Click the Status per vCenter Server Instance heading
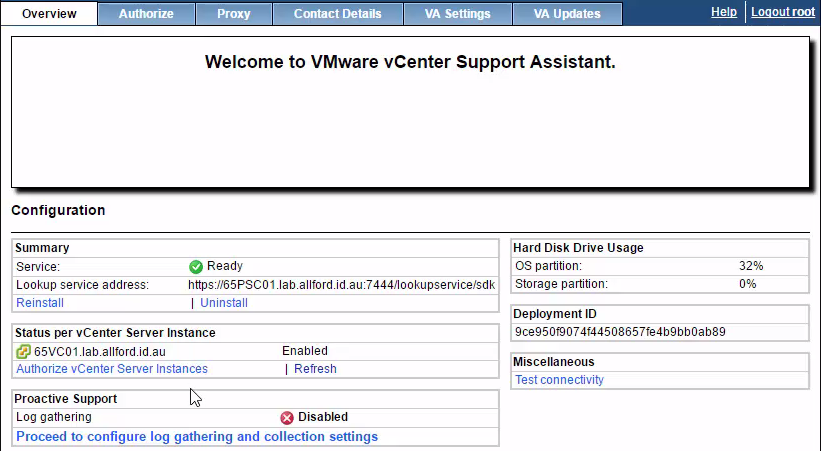 click(115, 333)
